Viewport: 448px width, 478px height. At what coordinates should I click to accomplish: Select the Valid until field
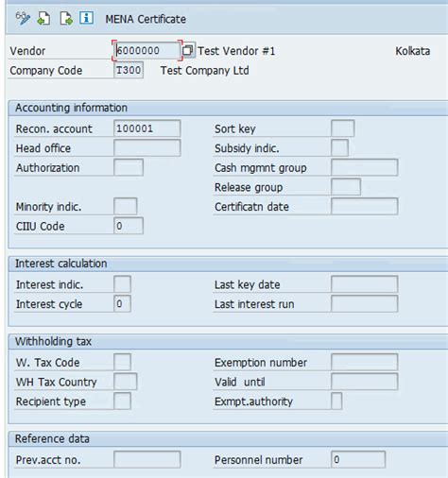click(x=365, y=382)
